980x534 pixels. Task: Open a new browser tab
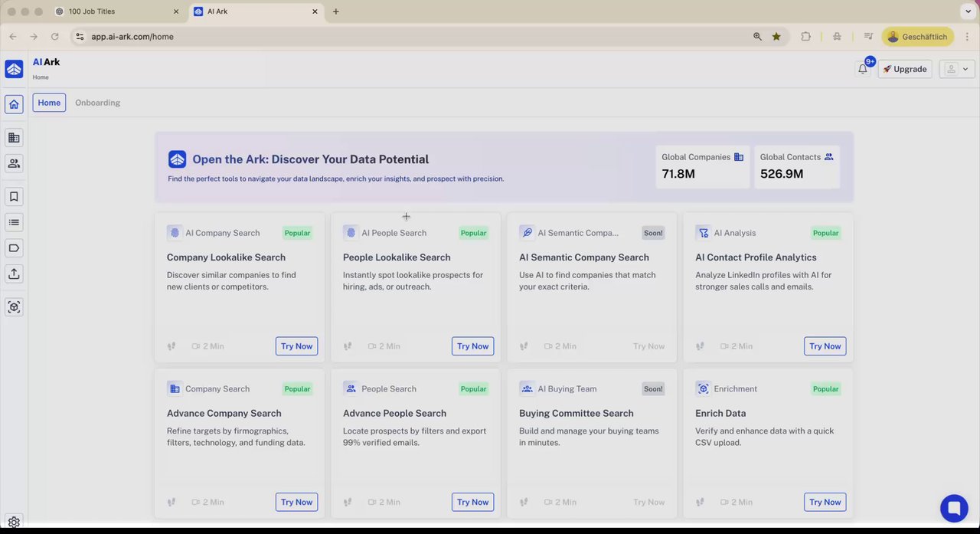click(335, 11)
